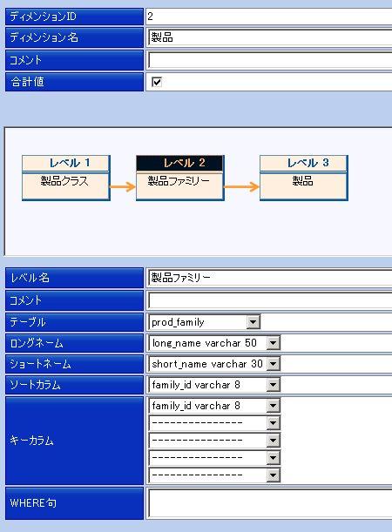Expand the third キーカラム dropdown
This screenshot has height=532, width=392.
214,441
